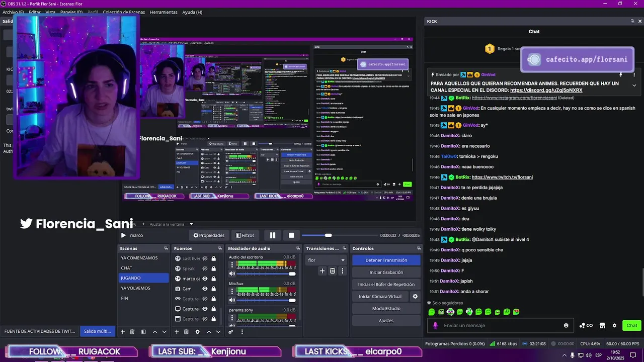644x362 pixels.
Task: Mute the Mic/Aux audio channel
Action: tap(232, 300)
